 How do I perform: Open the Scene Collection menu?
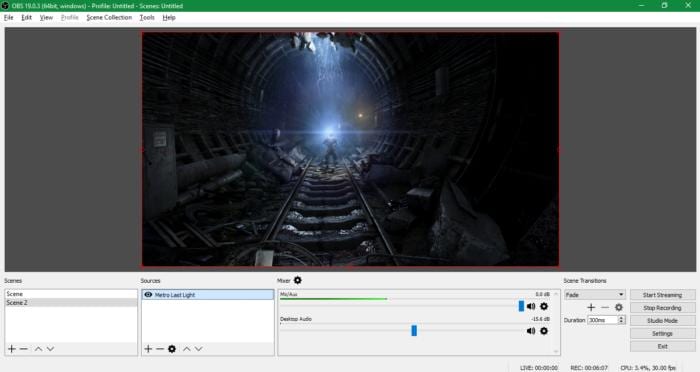click(109, 17)
